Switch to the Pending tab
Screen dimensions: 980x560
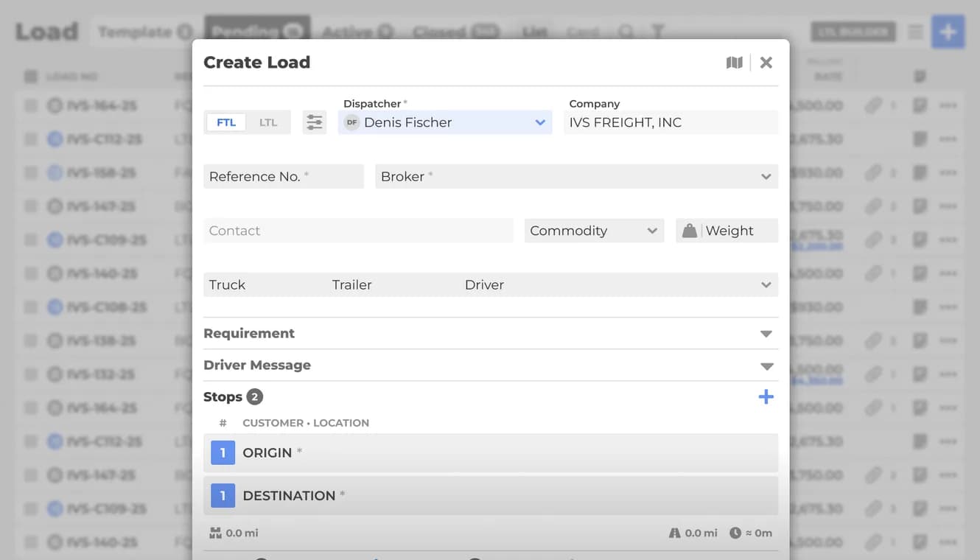pyautogui.click(x=257, y=32)
